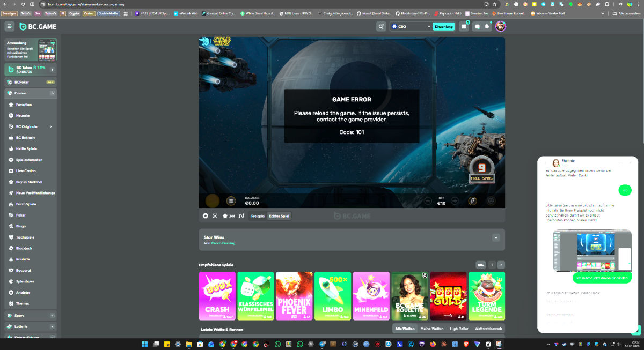Open the gift rewards icon

click(464, 26)
